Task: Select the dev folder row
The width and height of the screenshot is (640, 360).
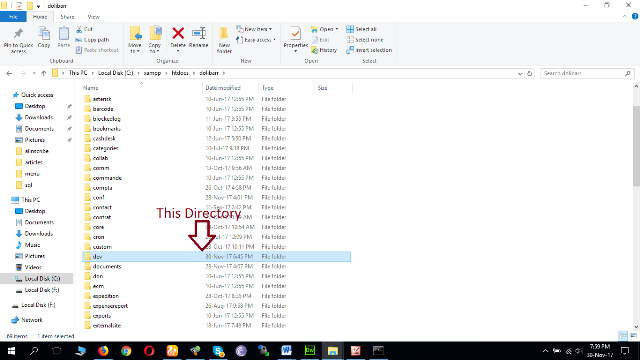Action: pos(216,257)
